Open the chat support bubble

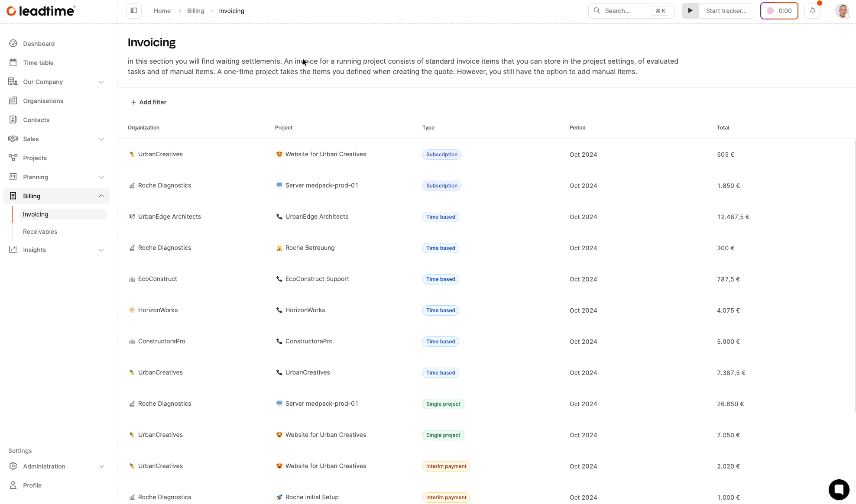[x=839, y=489]
